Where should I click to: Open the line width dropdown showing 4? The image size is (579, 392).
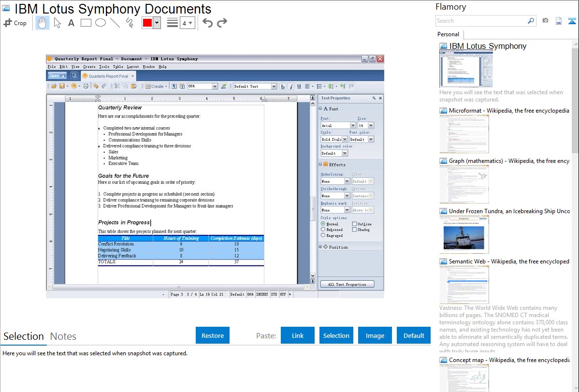pos(187,23)
